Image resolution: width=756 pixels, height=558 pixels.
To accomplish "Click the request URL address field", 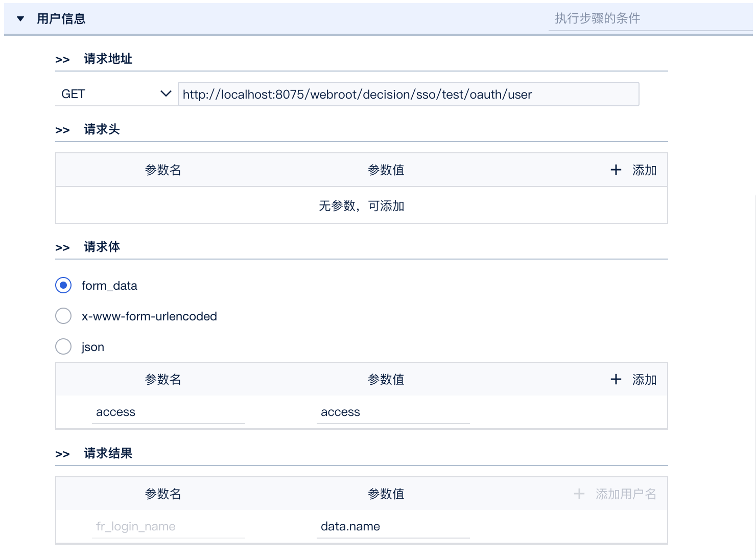I will [408, 95].
